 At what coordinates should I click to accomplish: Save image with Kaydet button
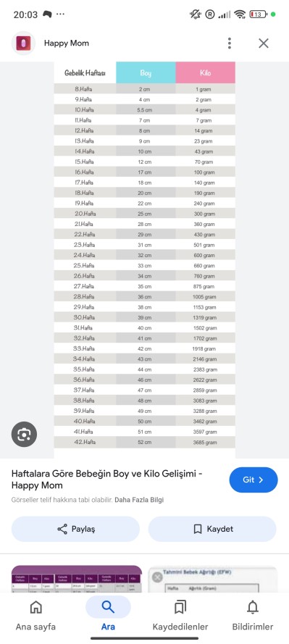[x=212, y=529]
